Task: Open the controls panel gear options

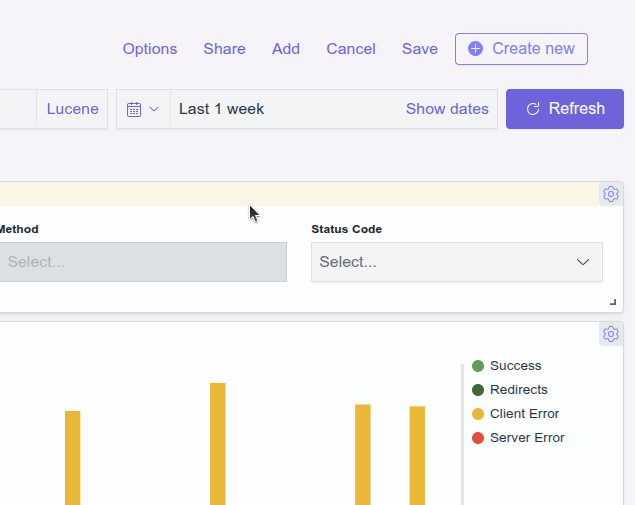Action: [x=610, y=194]
